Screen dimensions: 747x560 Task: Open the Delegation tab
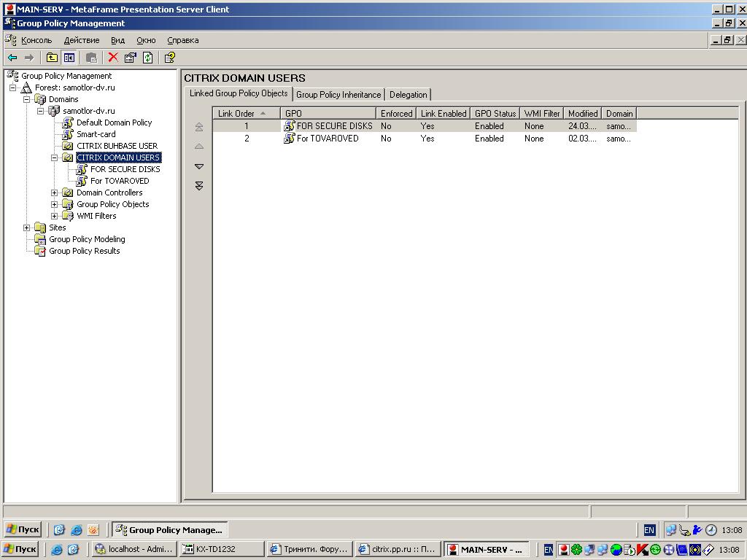(x=408, y=95)
